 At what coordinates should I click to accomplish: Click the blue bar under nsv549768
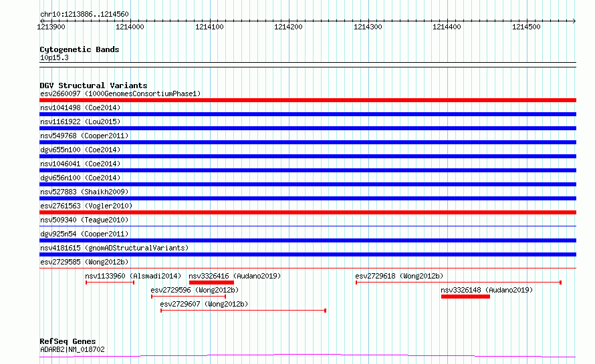[x=308, y=142]
